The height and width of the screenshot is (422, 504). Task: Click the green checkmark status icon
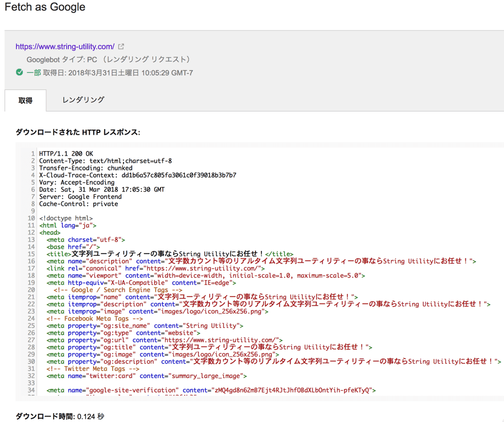(x=19, y=72)
